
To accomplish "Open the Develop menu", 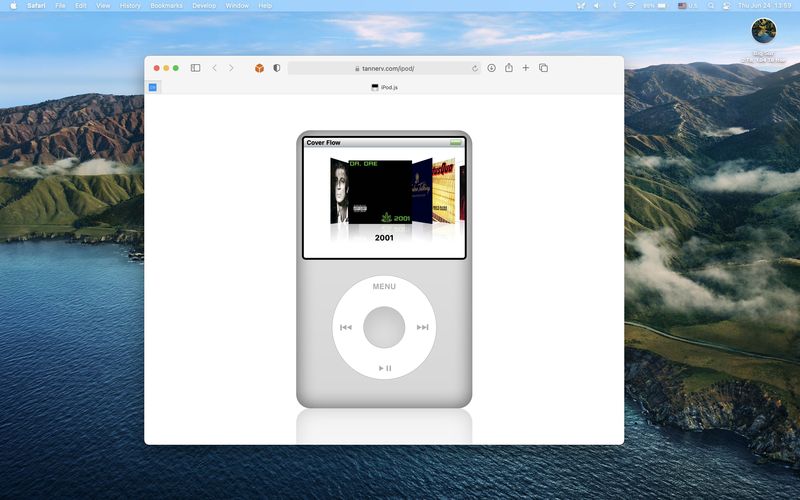I will pyautogui.click(x=204, y=6).
